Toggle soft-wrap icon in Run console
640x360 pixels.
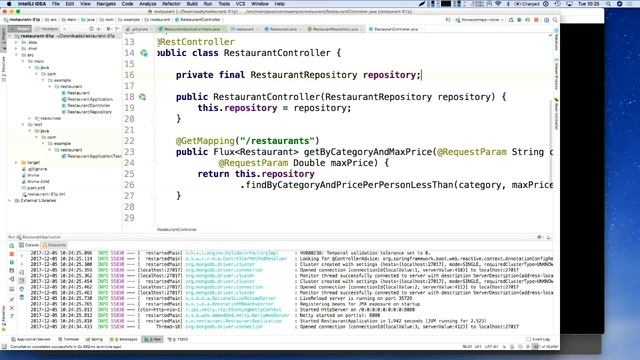point(22,272)
